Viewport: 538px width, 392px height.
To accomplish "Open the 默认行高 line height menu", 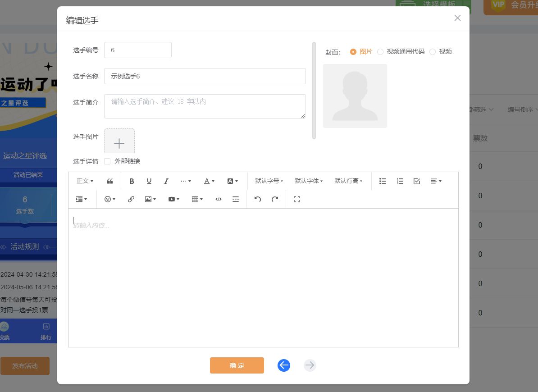I will [x=348, y=181].
